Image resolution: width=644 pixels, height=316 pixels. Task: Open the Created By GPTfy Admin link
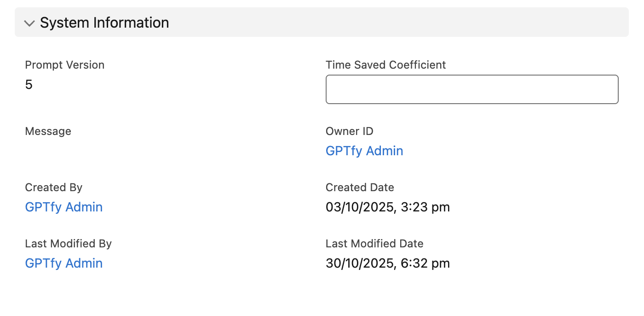click(64, 207)
